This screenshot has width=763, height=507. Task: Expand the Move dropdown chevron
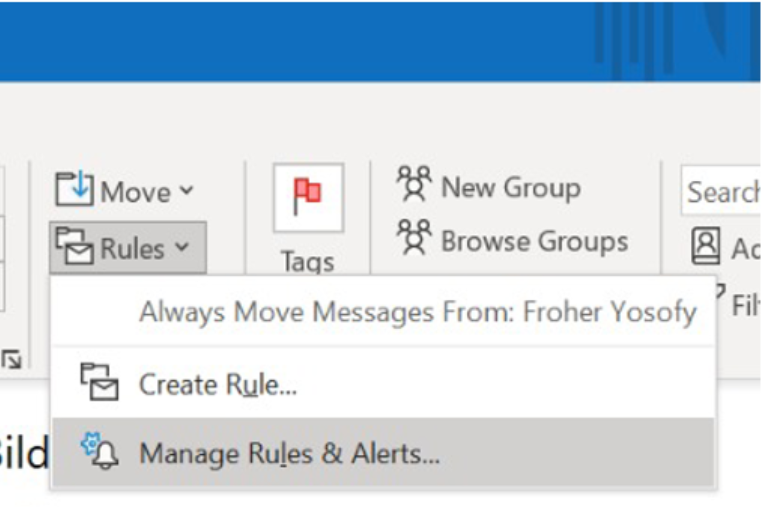click(x=186, y=190)
